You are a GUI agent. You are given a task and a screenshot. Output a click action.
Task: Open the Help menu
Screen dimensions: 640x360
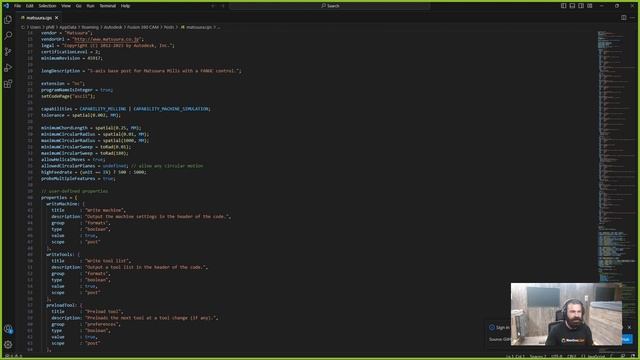pyautogui.click(x=125, y=6)
